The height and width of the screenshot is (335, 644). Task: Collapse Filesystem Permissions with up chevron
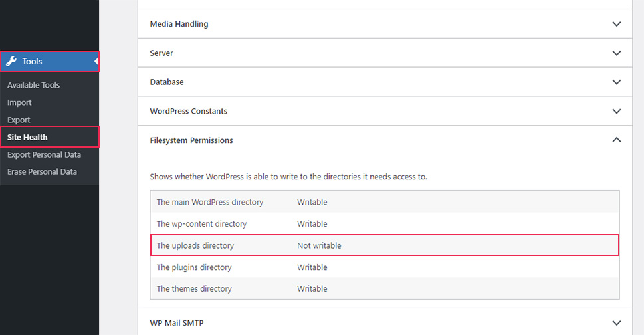click(617, 140)
